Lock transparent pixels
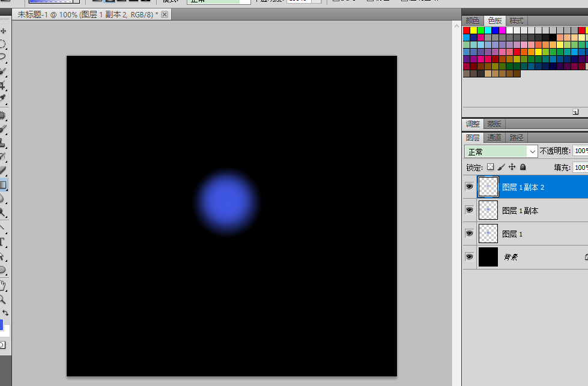Image resolution: width=588 pixels, height=386 pixels. (x=490, y=167)
